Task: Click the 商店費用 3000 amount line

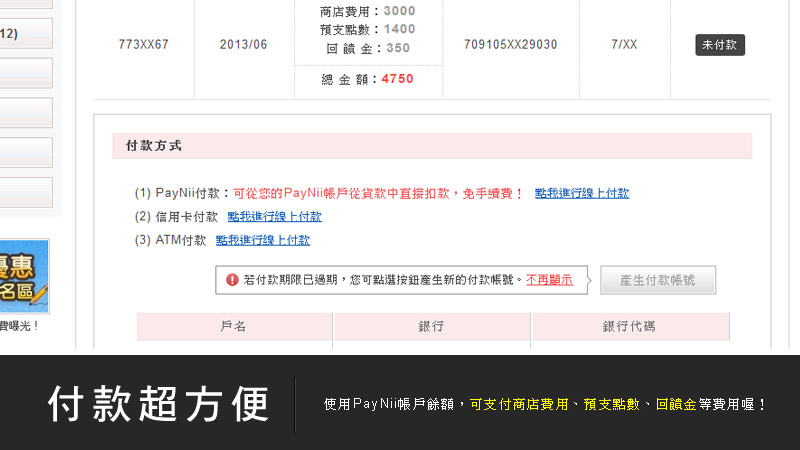Action: (367, 11)
